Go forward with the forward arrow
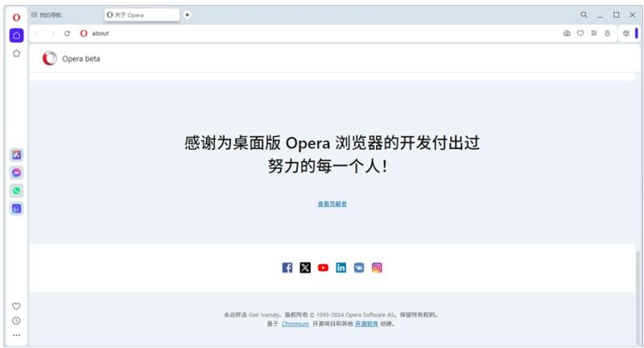This screenshot has height=348, width=644. tap(52, 33)
